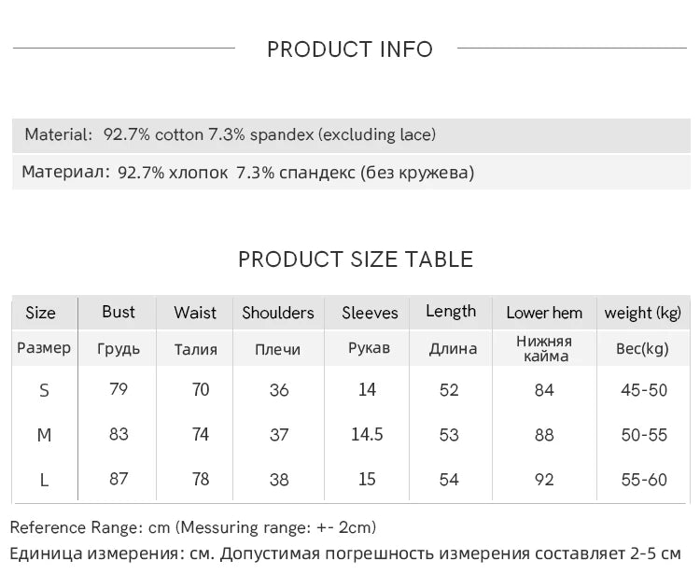Select the L size row label
This screenshot has height=588, width=700.
[x=44, y=480]
